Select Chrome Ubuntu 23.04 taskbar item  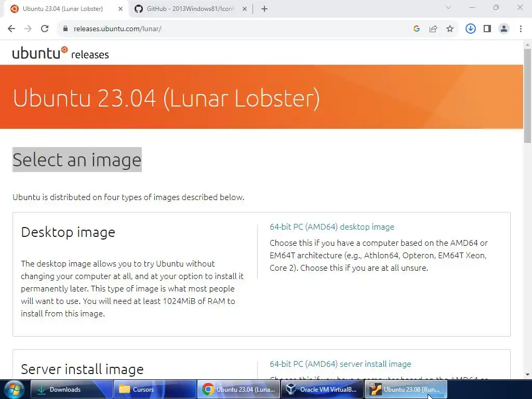[238, 390]
